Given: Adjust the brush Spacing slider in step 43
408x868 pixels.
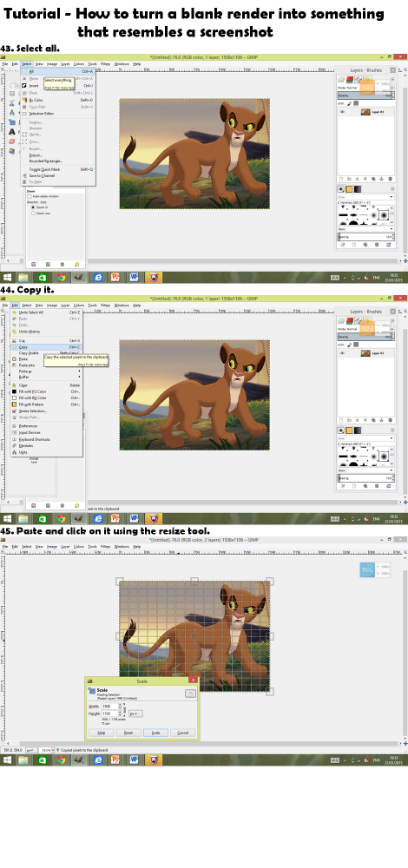Looking at the screenshot, I should point(366,236).
